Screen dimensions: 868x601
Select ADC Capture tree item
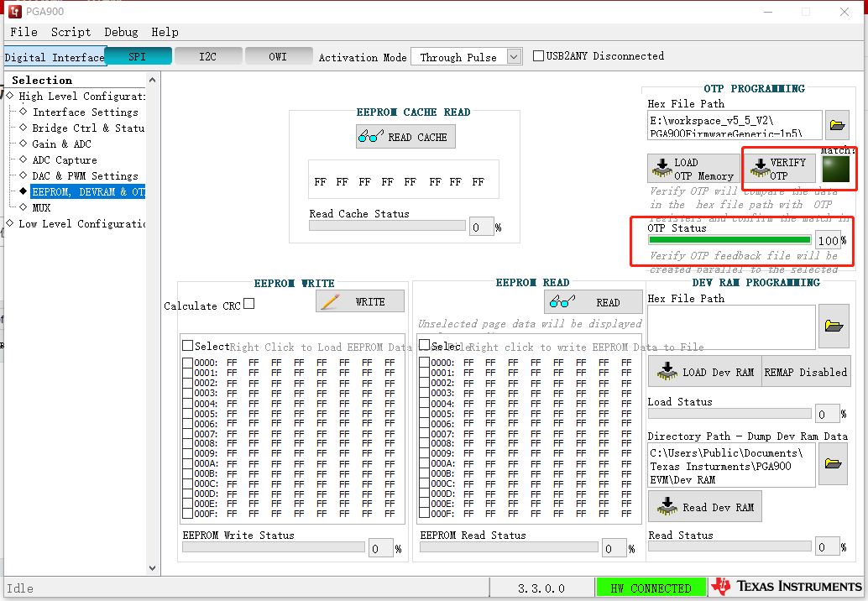point(64,160)
